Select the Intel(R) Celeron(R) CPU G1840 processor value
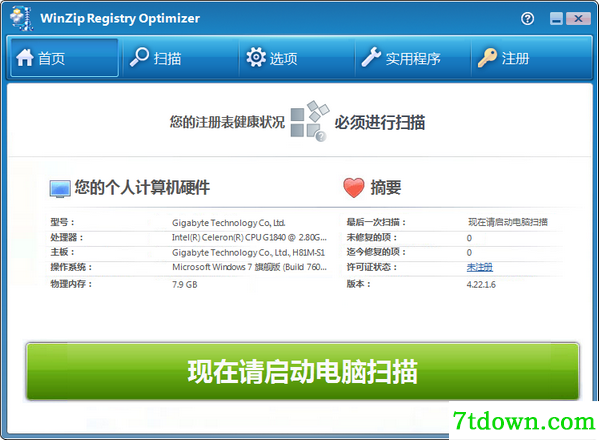 point(249,238)
